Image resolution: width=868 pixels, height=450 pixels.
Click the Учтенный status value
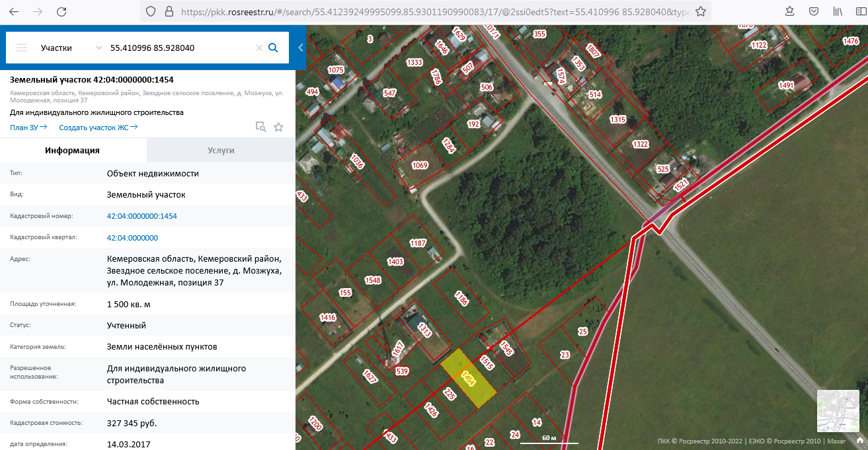tap(126, 325)
